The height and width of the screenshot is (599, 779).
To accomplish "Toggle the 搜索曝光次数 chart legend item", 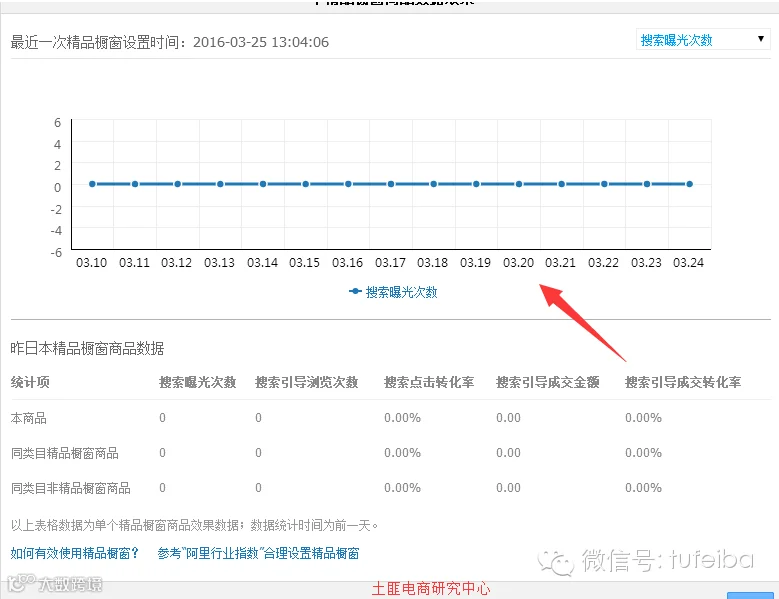I will pos(393,292).
